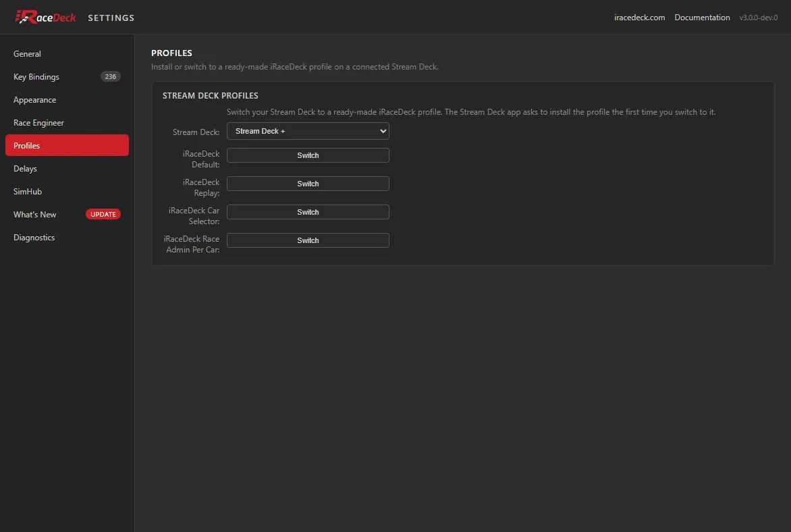Click the STREAM DECK PROFILES heading
Viewport: 791px width, 532px height.
[x=211, y=95]
